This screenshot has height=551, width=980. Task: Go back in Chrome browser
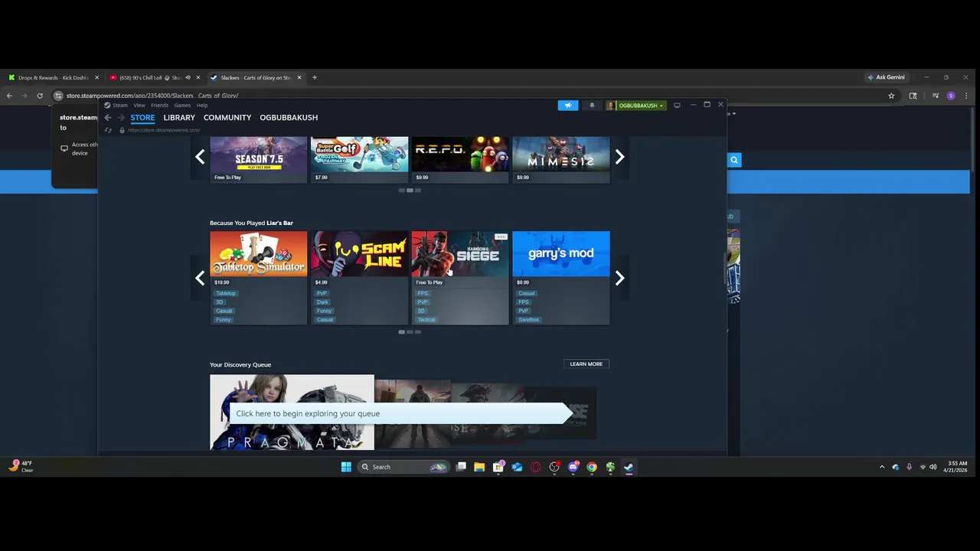click(x=9, y=96)
